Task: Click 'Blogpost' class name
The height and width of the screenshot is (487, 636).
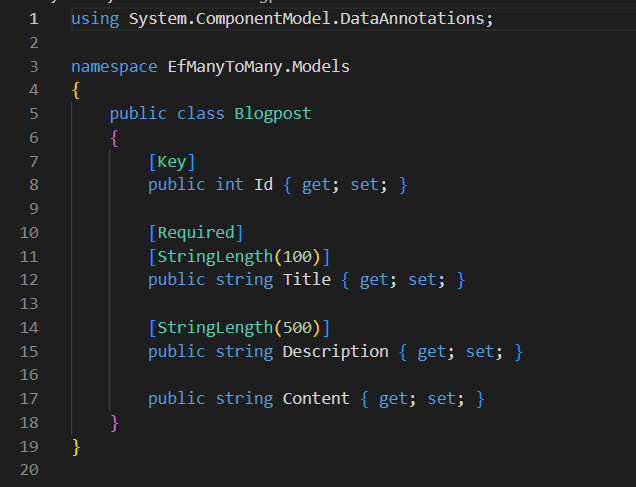Action: click(273, 114)
